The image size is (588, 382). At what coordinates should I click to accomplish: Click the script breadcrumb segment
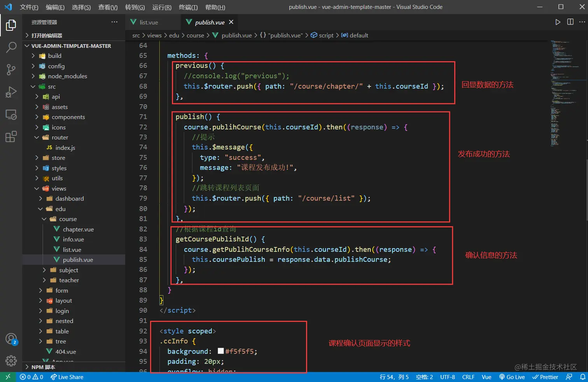click(322, 35)
